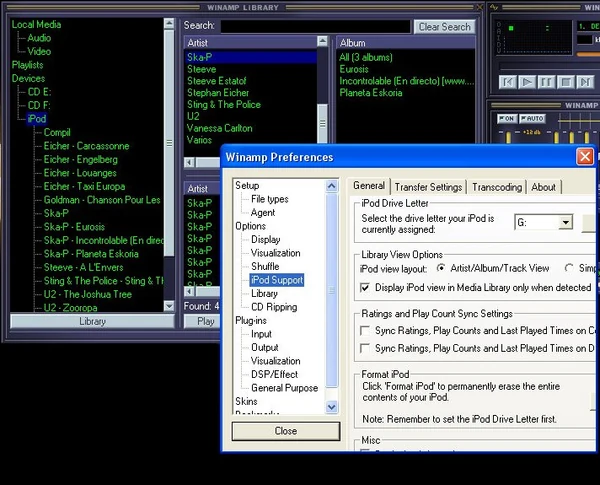Select Video under Local Media
This screenshot has width=600, height=485.
click(x=39, y=51)
